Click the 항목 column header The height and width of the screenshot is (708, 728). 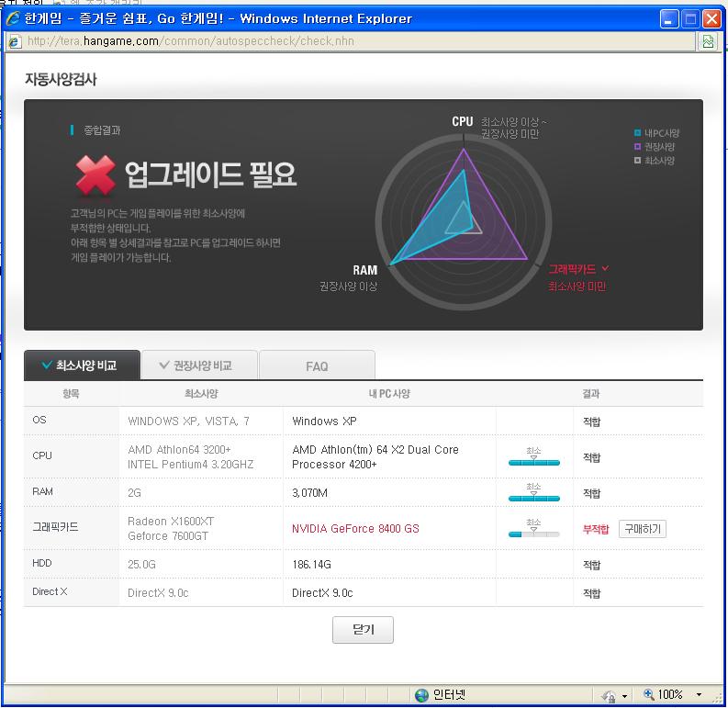[71, 394]
